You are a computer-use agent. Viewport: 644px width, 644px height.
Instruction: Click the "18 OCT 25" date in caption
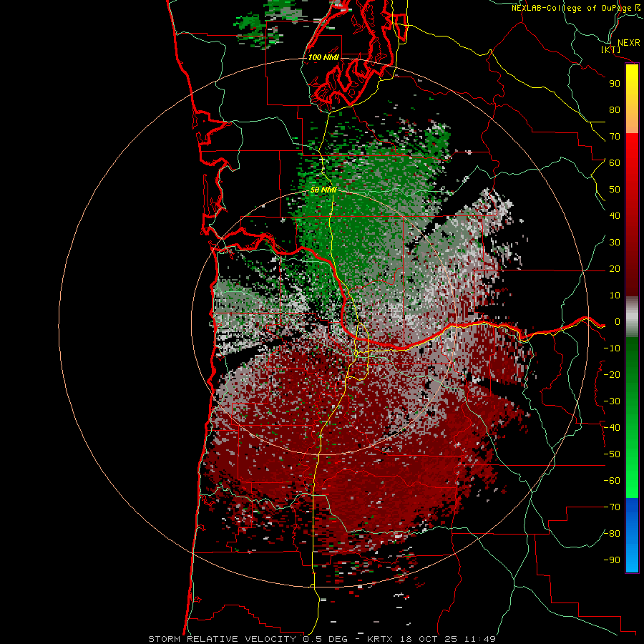point(429,639)
